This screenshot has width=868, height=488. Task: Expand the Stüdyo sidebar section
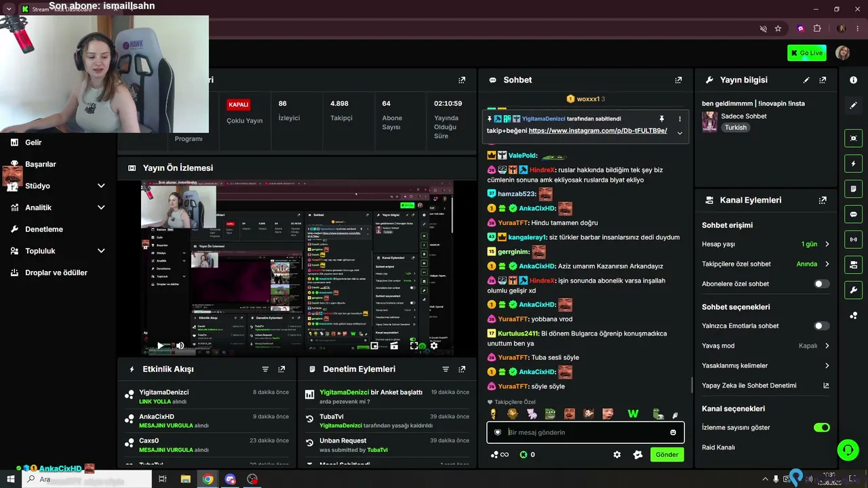click(101, 186)
